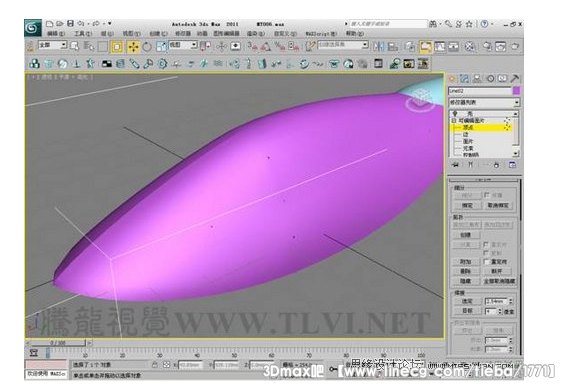Toggle the Keyboard Shortcut Override icon
Viewport: 584px width, 388px height.
[236, 46]
